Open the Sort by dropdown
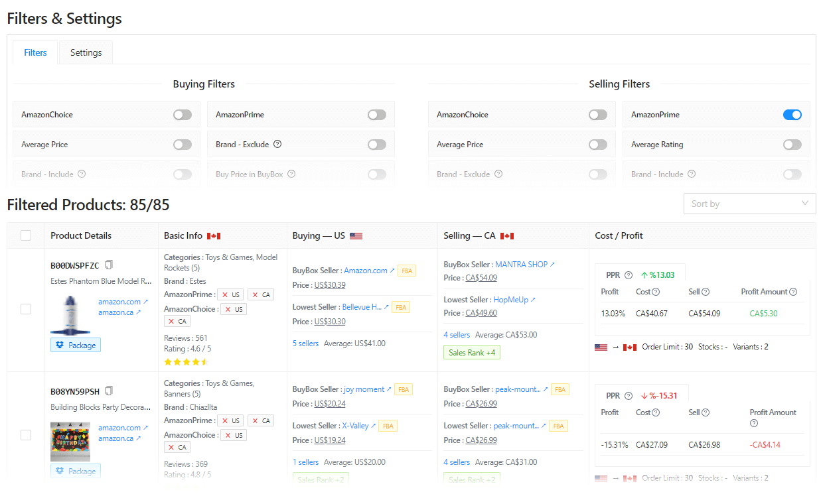Screen dimensions: 823x504 (749, 204)
